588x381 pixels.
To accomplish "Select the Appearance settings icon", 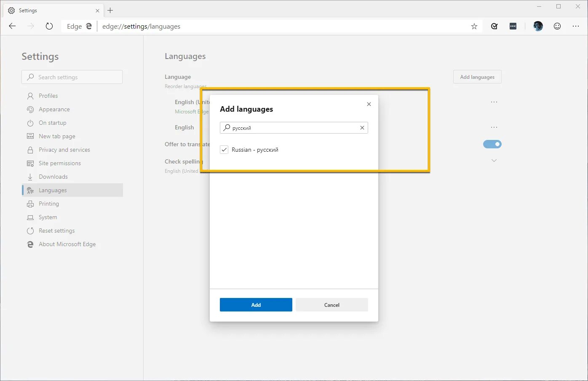I will click(x=30, y=109).
